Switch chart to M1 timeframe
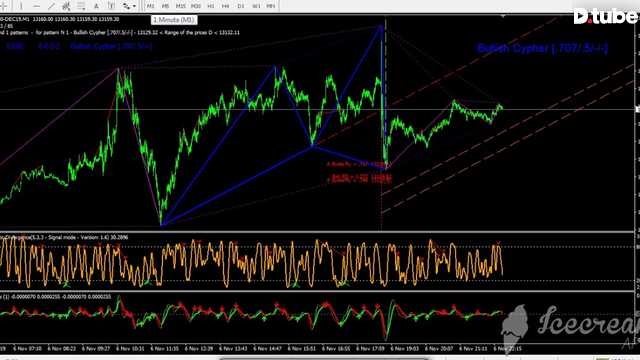640x360 pixels. click(x=151, y=6)
